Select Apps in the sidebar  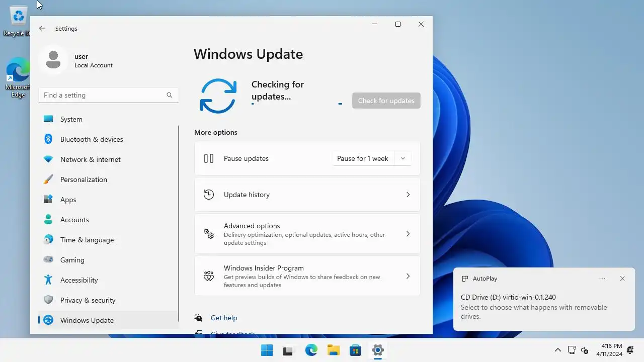pyautogui.click(x=109, y=200)
